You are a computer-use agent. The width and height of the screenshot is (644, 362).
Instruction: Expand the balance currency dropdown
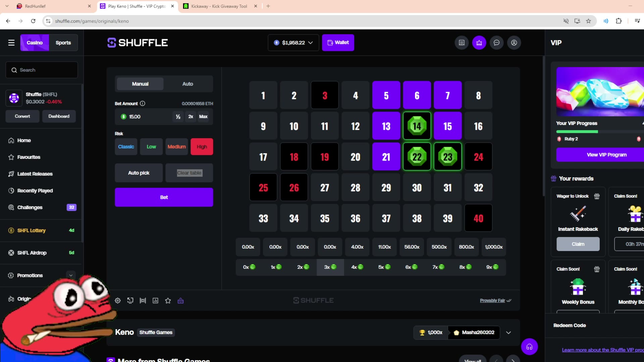tap(293, 43)
